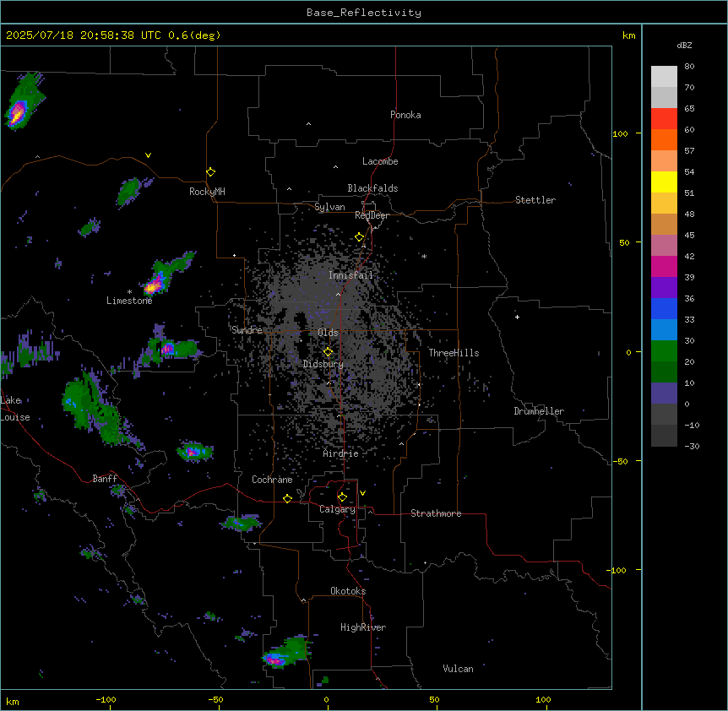Click the Olds town label
Viewport: 728px width, 711px height.
(x=328, y=333)
